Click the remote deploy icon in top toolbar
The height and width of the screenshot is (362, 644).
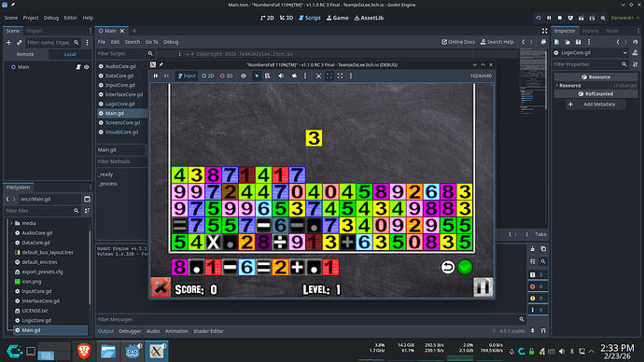click(570, 18)
